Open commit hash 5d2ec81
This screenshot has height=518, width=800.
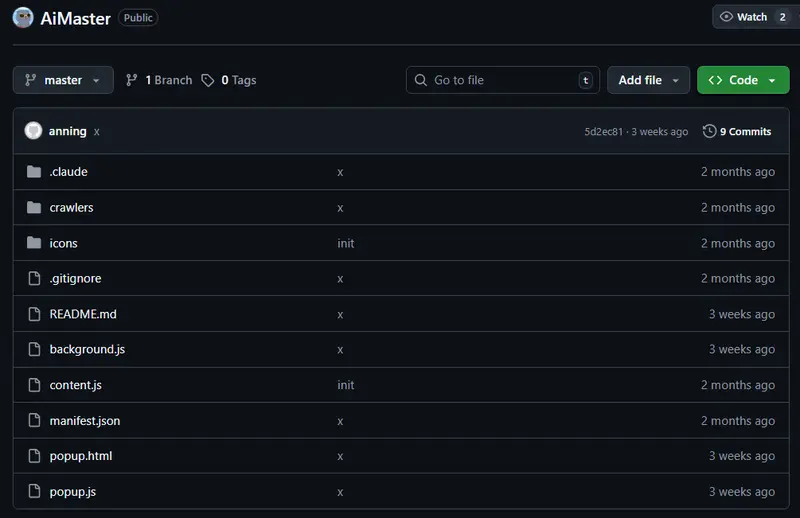point(604,132)
